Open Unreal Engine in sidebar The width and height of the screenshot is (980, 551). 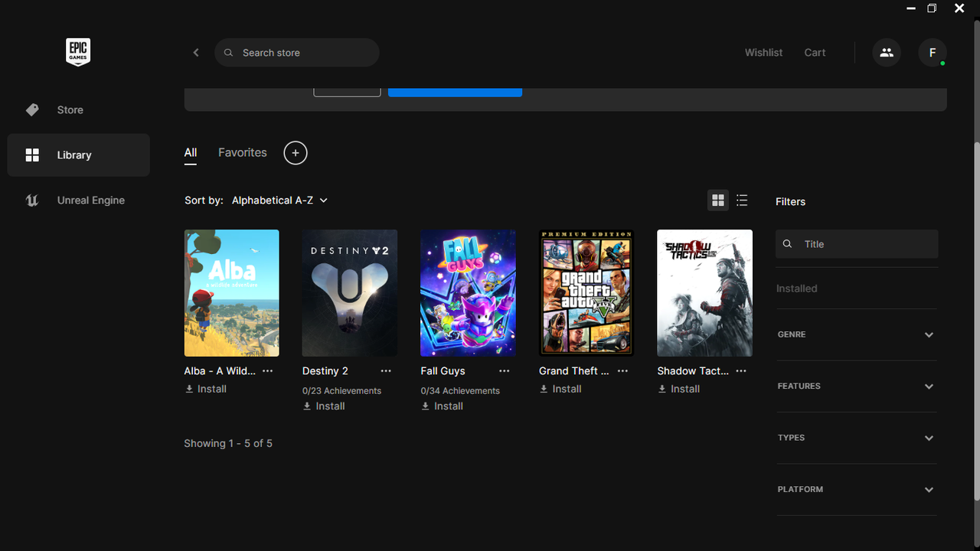pyautogui.click(x=78, y=201)
